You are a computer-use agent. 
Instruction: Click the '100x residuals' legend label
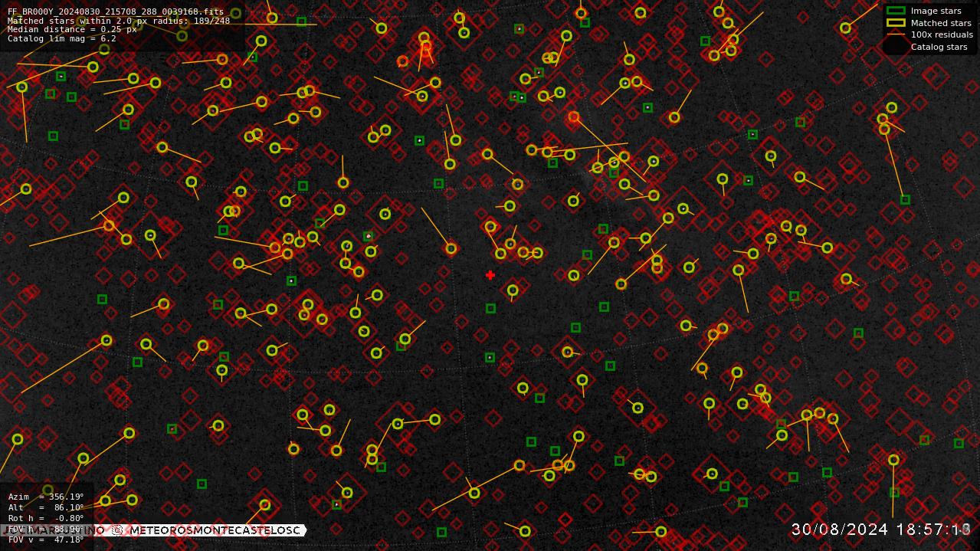[942, 34]
